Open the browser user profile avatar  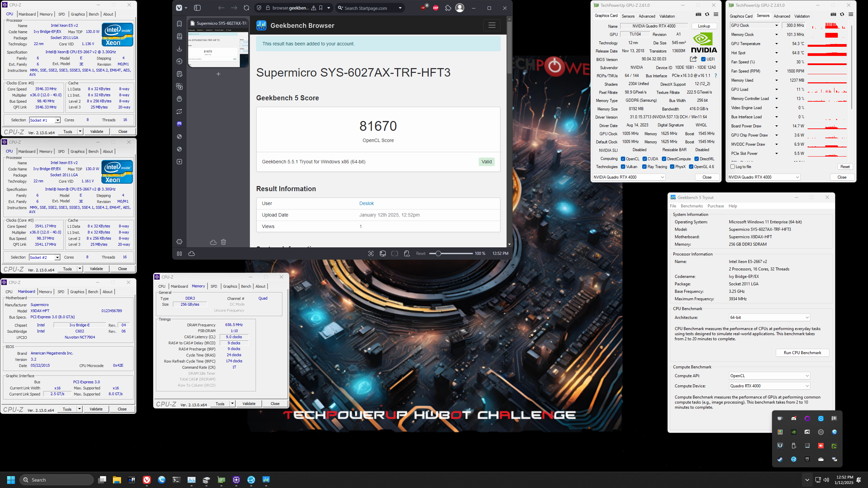click(x=460, y=8)
